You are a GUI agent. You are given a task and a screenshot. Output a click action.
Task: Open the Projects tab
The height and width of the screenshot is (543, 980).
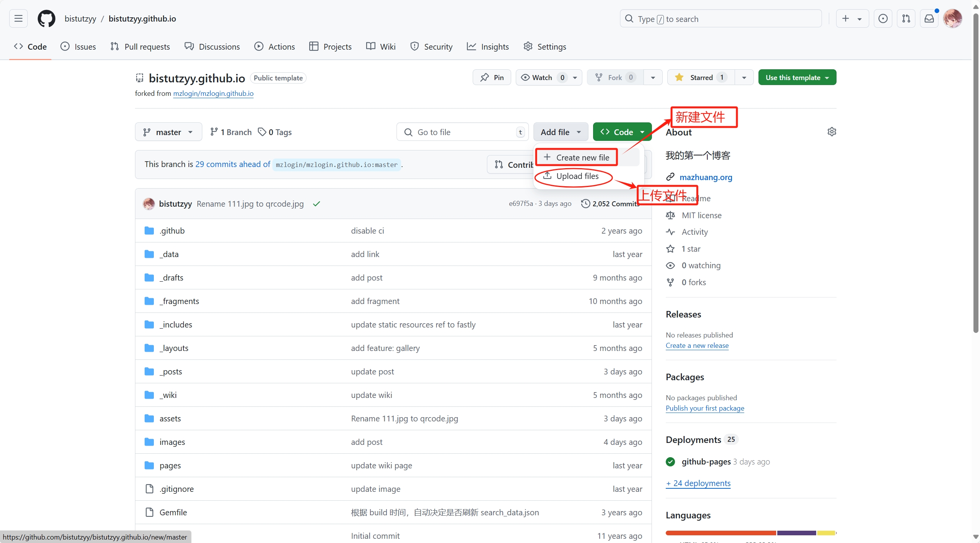(x=330, y=47)
